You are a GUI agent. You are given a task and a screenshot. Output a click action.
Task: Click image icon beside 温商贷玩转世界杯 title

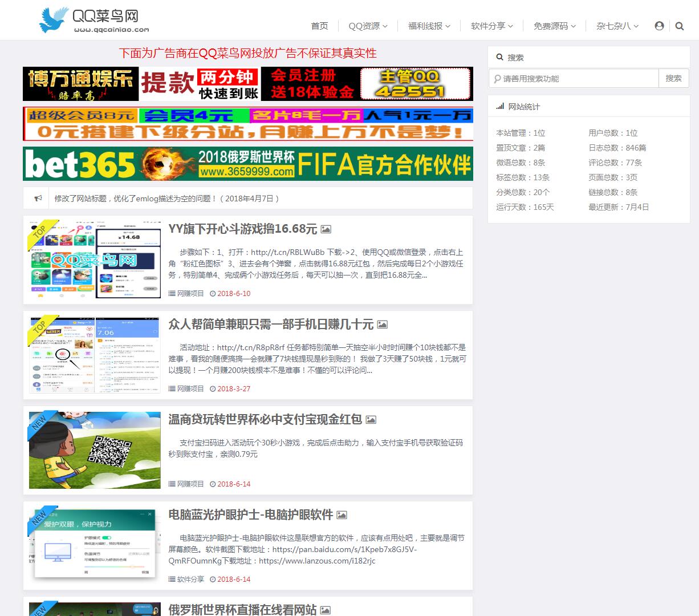tap(371, 420)
